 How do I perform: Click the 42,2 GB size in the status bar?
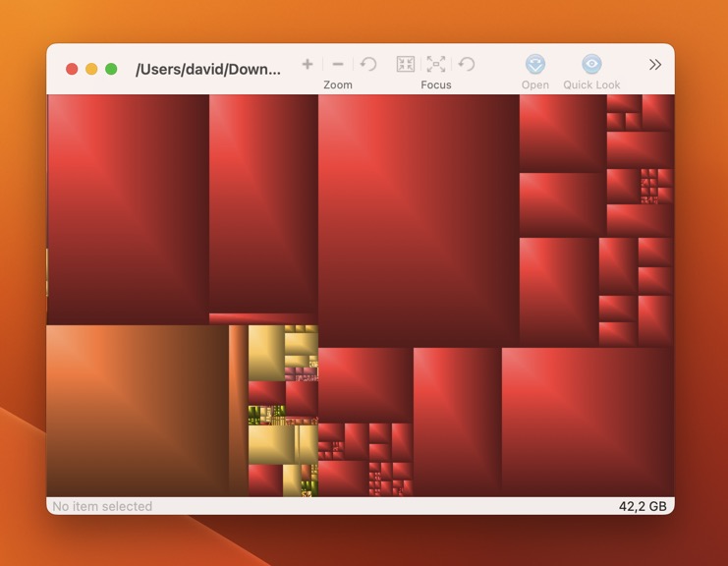[643, 506]
